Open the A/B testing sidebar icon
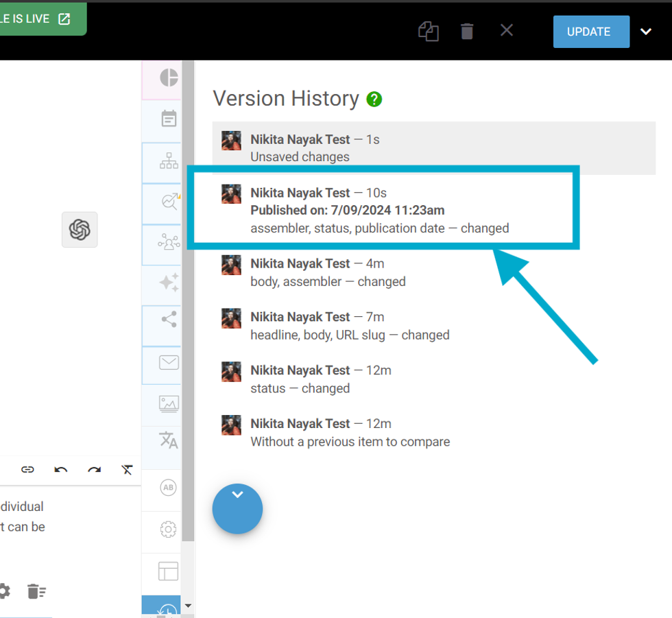 pos(168,488)
